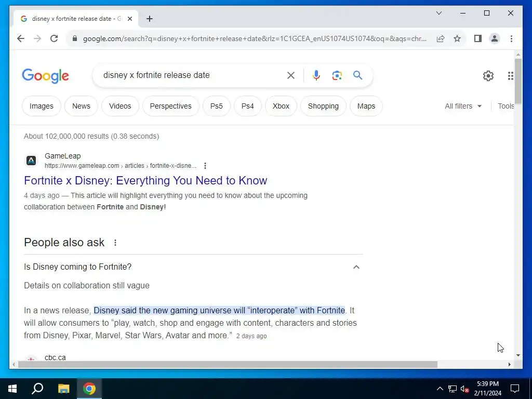Open the notification center
Image resolution: width=532 pixels, height=399 pixels.
click(x=515, y=389)
